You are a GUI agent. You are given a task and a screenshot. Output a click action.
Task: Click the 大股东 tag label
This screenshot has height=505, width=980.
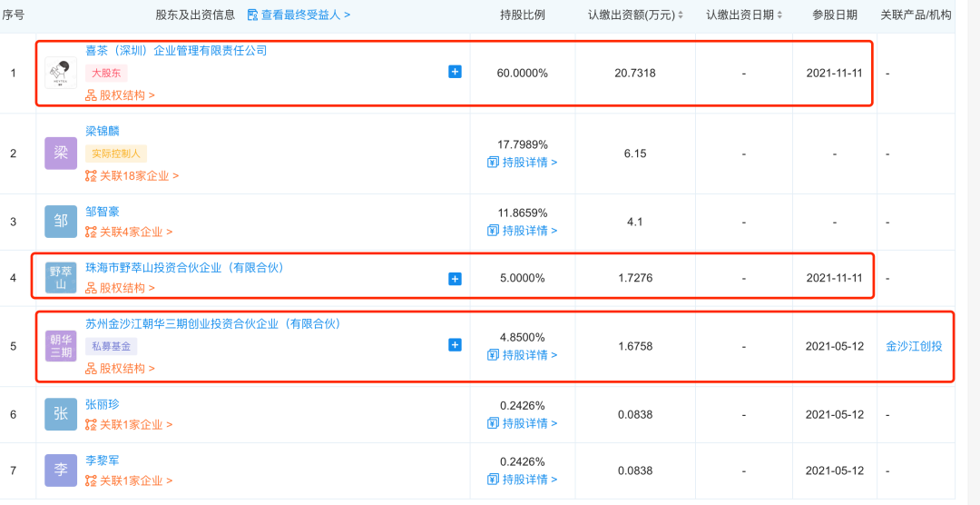107,73
